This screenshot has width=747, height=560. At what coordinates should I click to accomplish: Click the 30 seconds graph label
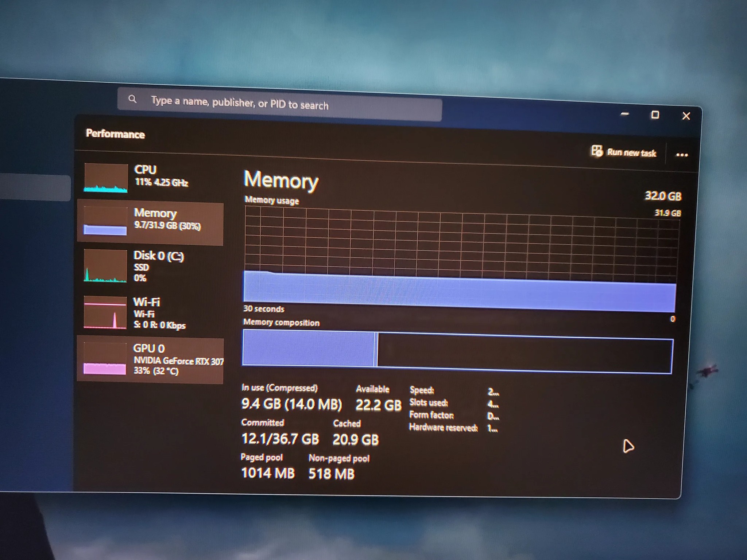point(264,309)
